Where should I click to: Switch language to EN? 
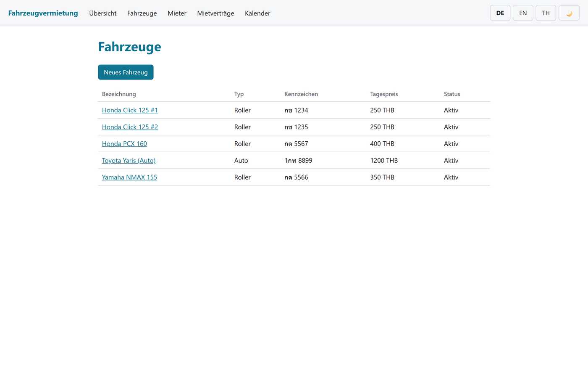point(523,13)
